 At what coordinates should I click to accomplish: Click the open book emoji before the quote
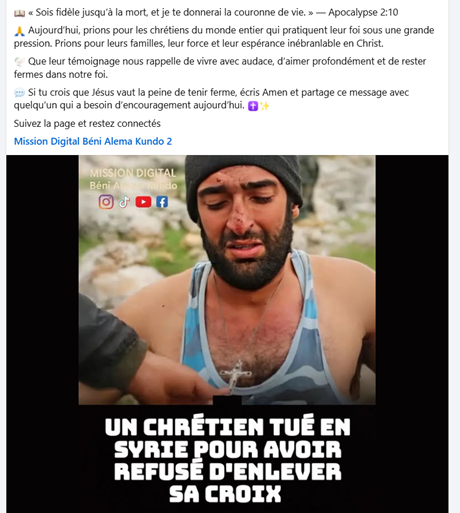[19, 13]
